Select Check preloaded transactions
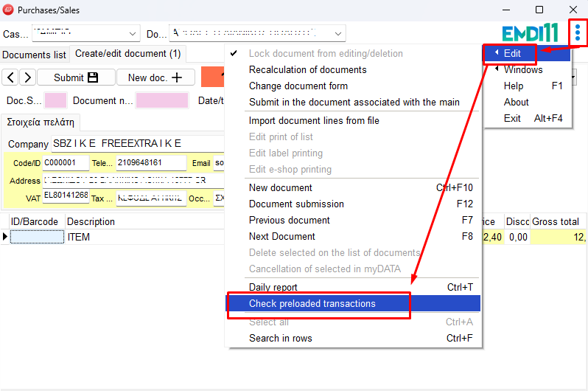Image resolution: width=588 pixels, height=391 pixels. click(312, 304)
